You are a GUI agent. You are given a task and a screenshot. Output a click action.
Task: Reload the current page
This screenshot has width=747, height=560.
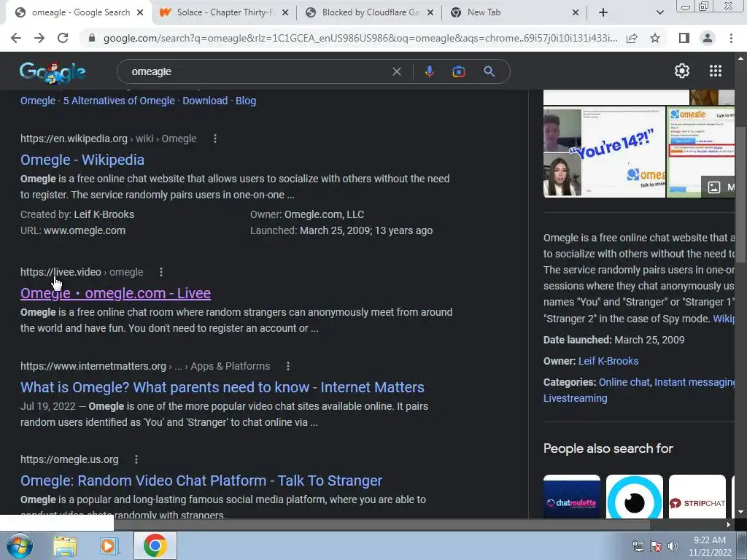click(x=63, y=38)
